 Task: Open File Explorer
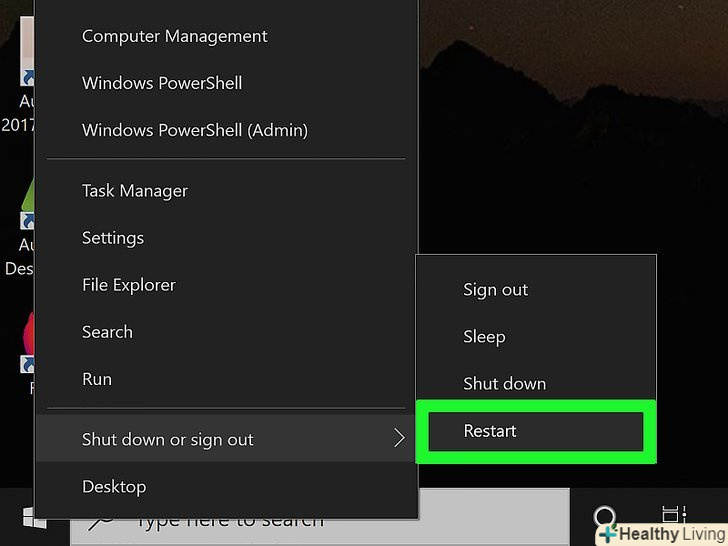[x=128, y=285]
